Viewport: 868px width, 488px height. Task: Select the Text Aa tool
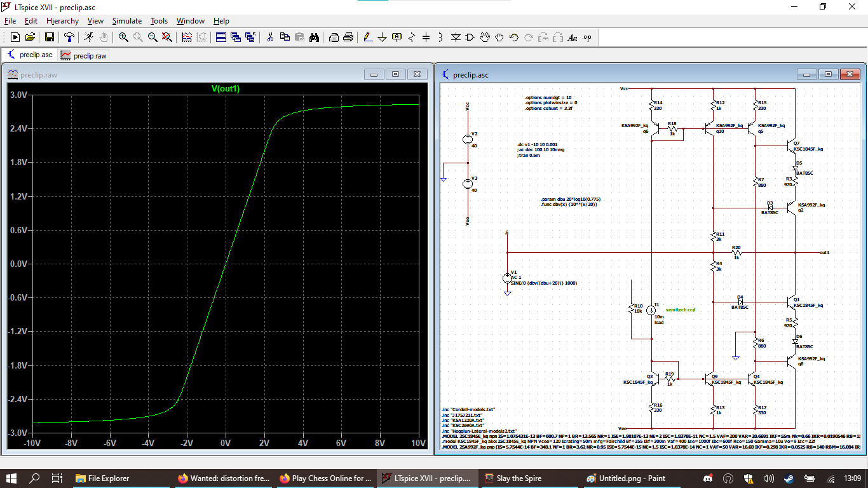pyautogui.click(x=573, y=37)
